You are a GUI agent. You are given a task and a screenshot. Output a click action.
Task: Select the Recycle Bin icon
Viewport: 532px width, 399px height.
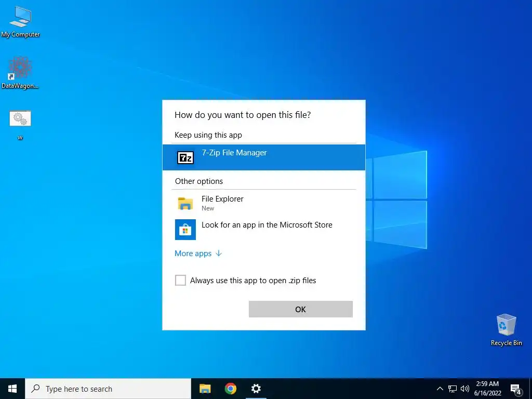pos(506,330)
